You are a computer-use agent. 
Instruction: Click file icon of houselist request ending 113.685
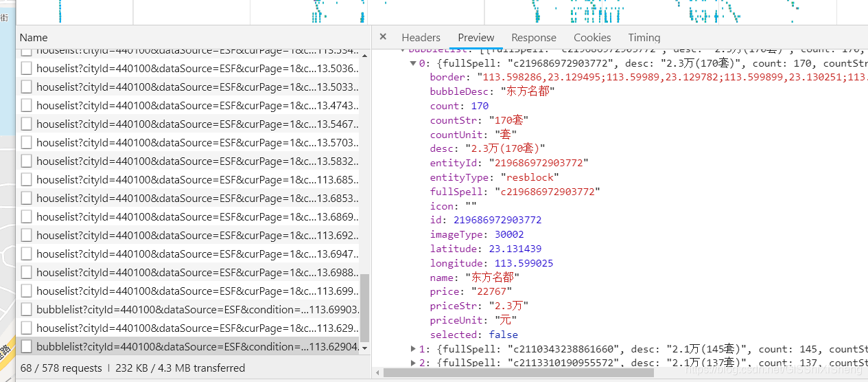[x=26, y=180]
